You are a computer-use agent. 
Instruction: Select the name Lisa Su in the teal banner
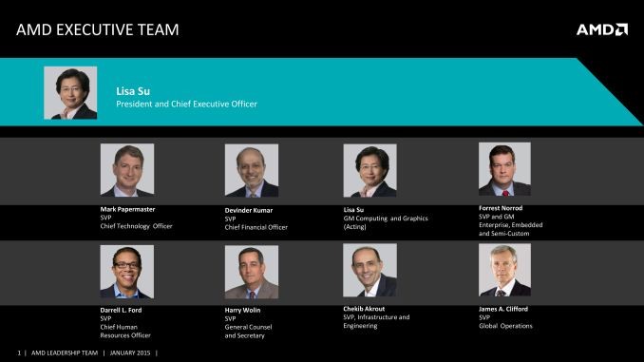click(x=133, y=91)
